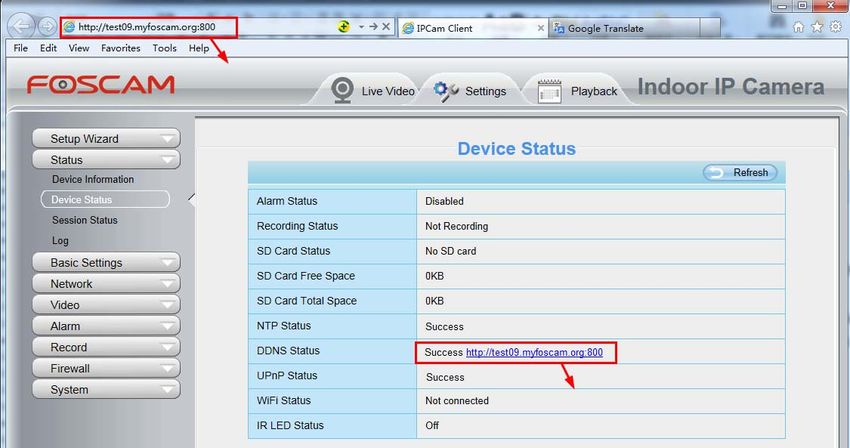This screenshot has height=448, width=850.
Task: Expand the Firewall section
Action: pos(106,368)
